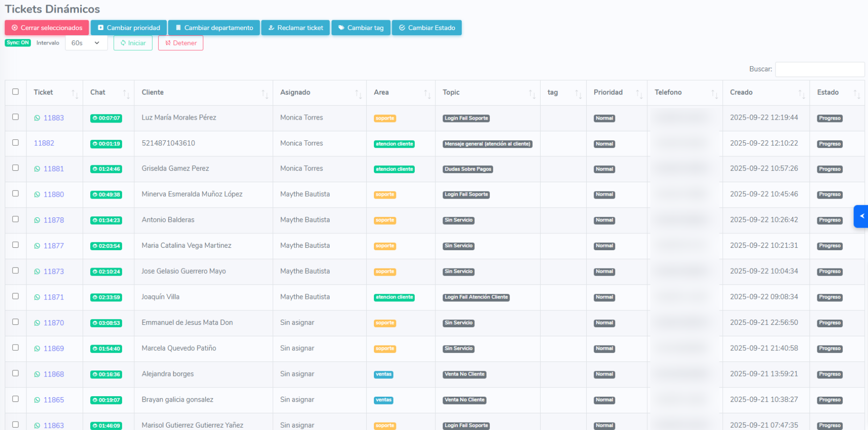Open the Intervalo 60s dropdown
Image resolution: width=868 pixels, height=430 pixels.
pos(86,43)
